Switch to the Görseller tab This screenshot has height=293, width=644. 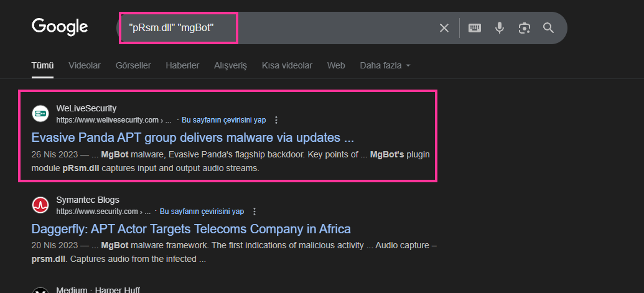point(133,66)
